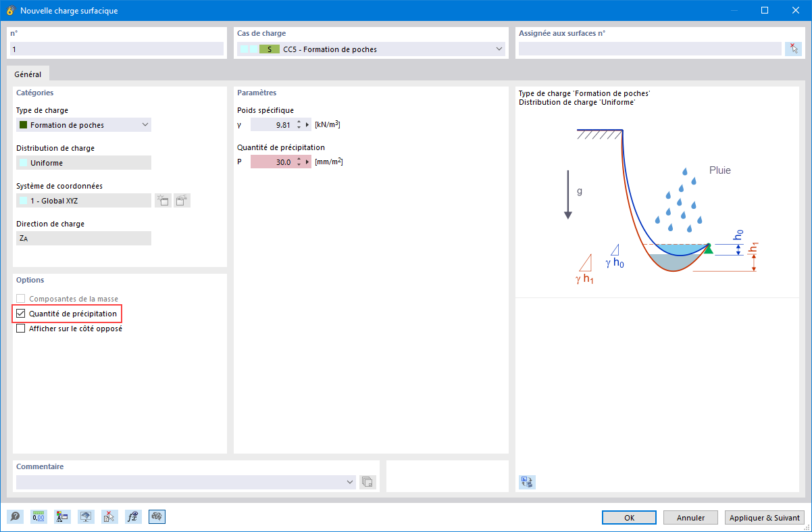This screenshot has height=532, width=812.
Task: Open the units and decimal places icon
Action: point(39,516)
